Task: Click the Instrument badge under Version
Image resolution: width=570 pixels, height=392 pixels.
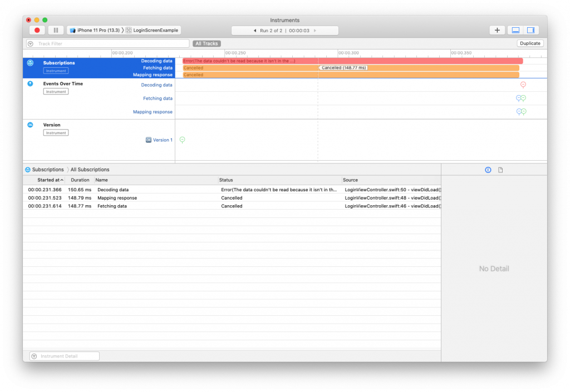Action: coord(56,133)
